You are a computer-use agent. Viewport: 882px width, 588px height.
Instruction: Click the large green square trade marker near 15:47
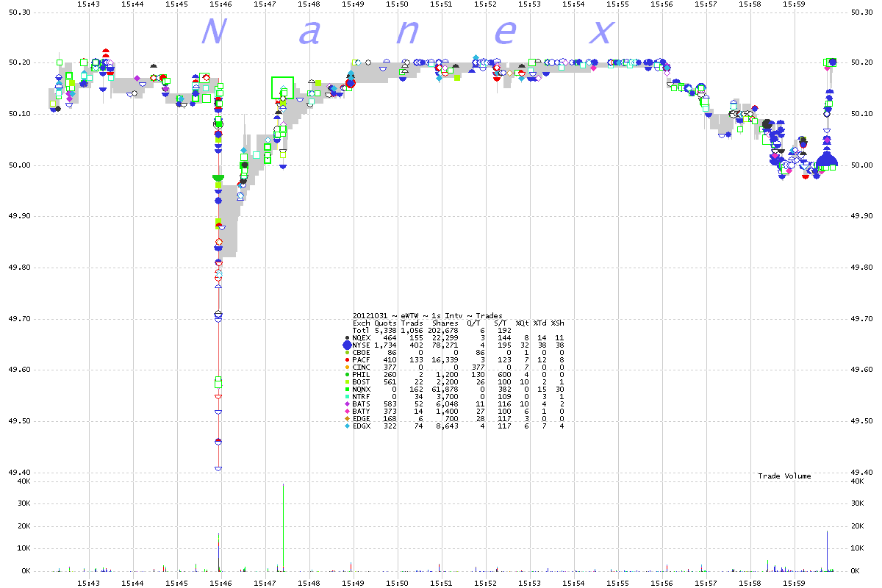click(x=282, y=87)
